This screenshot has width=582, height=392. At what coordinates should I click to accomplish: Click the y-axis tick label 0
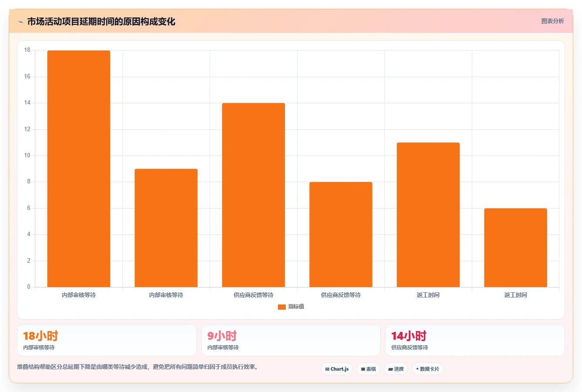point(29,287)
